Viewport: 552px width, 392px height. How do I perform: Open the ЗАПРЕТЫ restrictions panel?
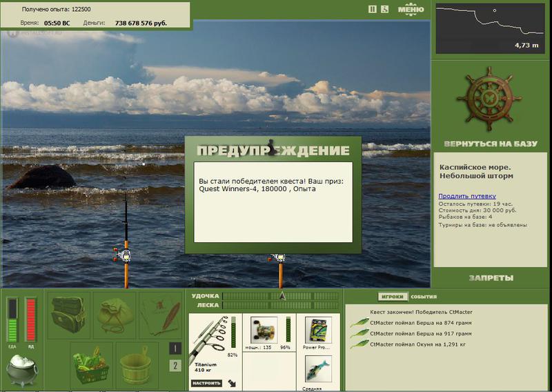(491, 278)
